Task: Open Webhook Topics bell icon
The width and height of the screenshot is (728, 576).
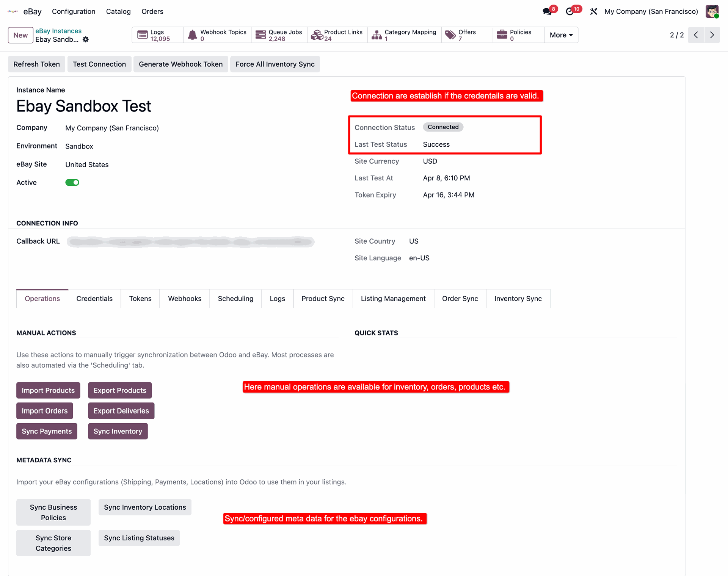Action: point(193,35)
